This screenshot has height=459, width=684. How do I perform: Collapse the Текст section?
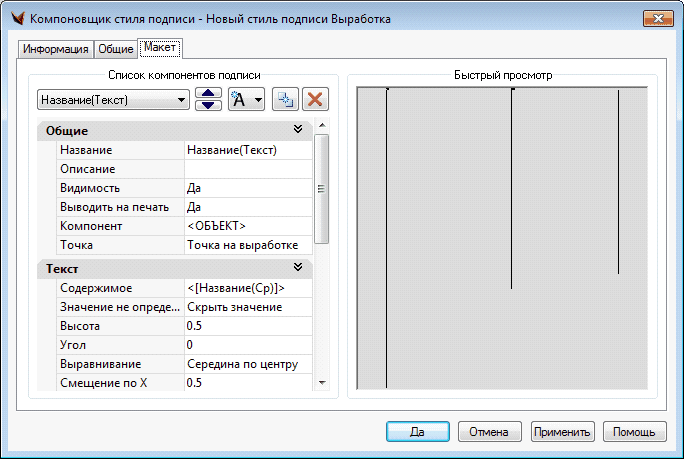pyautogui.click(x=297, y=269)
